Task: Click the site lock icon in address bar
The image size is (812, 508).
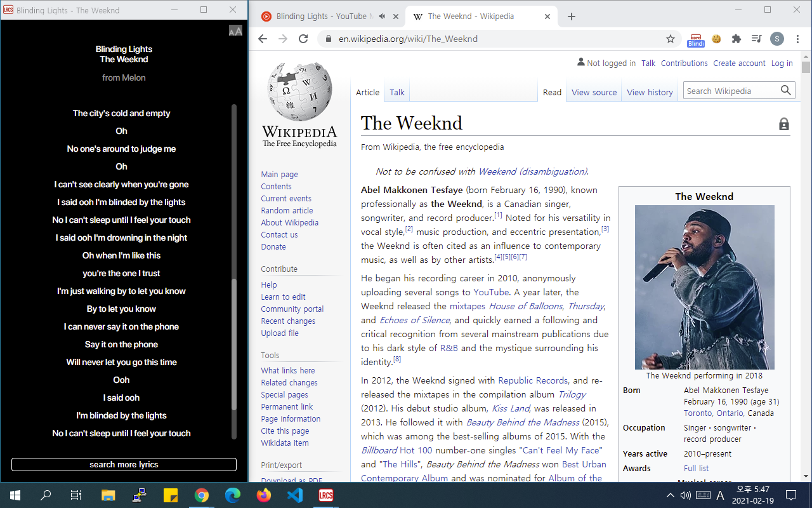Action: click(x=328, y=39)
